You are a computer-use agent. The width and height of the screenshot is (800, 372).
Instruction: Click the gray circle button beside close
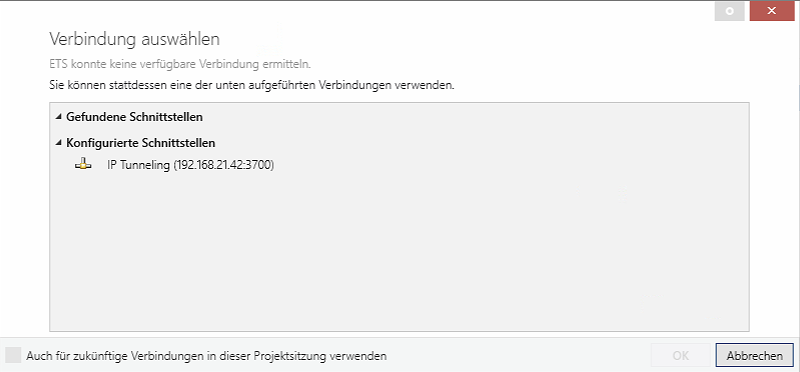pos(730,11)
